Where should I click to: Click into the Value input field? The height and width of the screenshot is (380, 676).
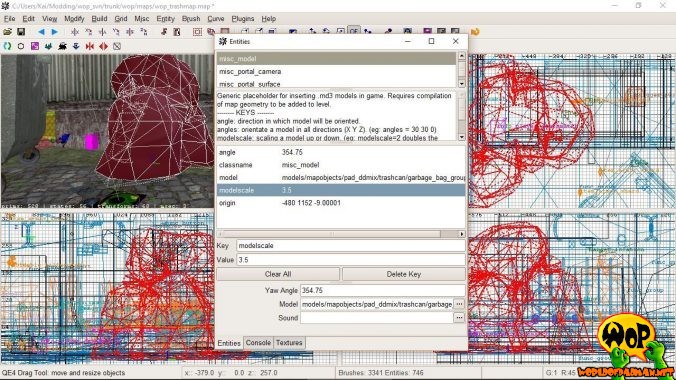pyautogui.click(x=351, y=260)
